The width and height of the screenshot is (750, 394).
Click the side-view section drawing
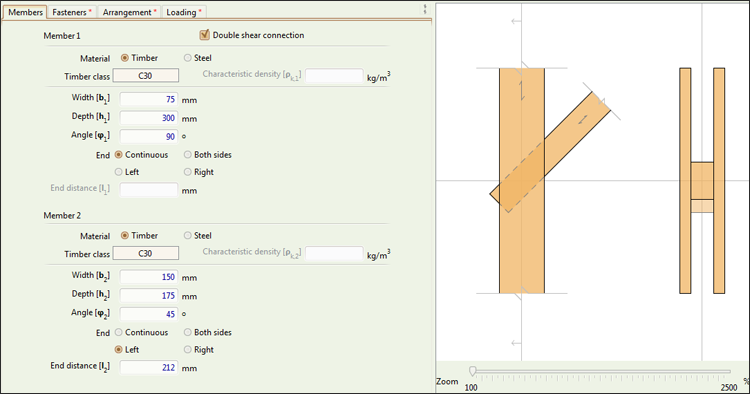(702, 181)
